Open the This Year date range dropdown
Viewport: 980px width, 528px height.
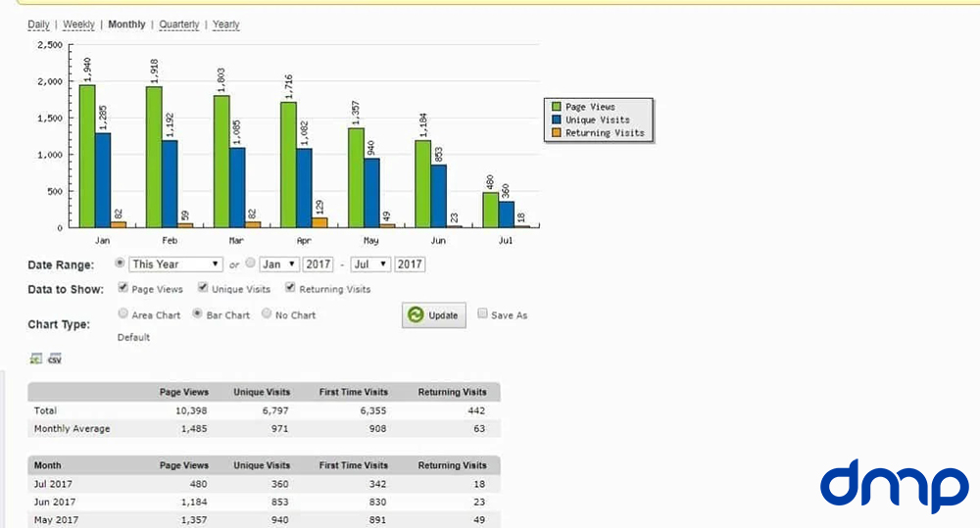(176, 264)
